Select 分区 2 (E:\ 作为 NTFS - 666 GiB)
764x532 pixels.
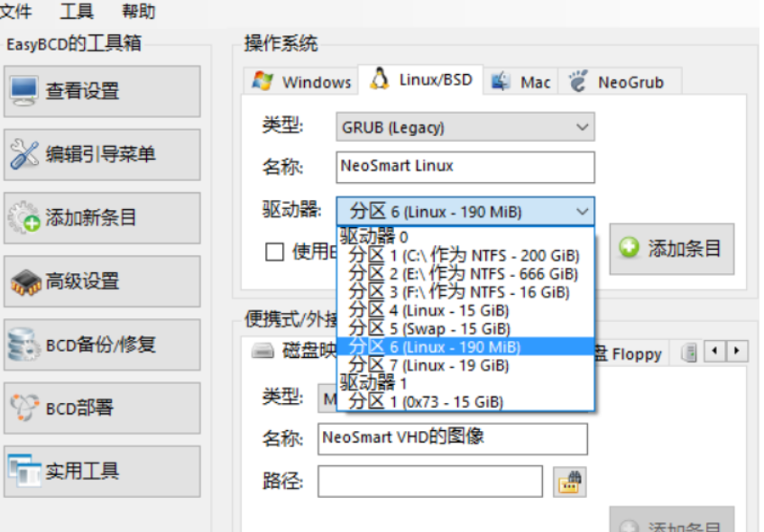tap(465, 274)
